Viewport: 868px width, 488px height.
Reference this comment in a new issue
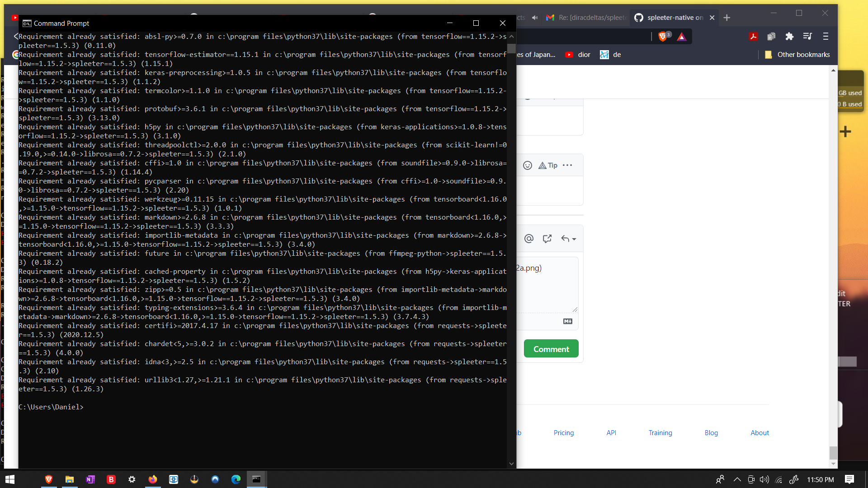pos(547,239)
